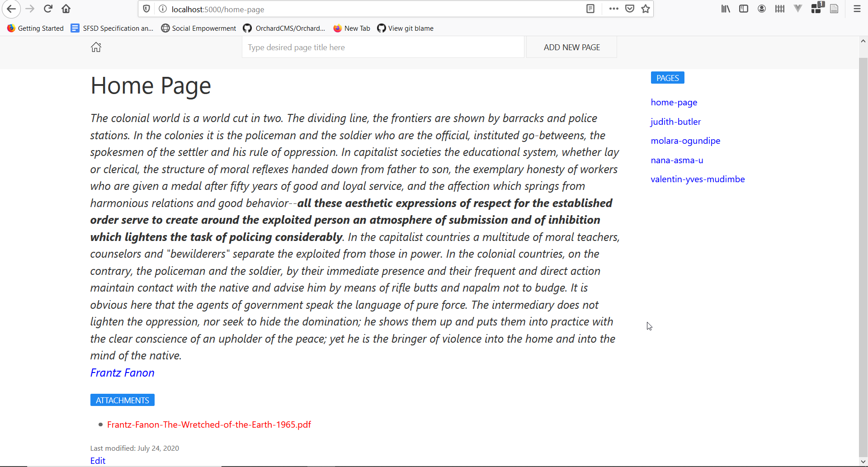
Task: Click the PAGES label badge
Action: coord(667,78)
